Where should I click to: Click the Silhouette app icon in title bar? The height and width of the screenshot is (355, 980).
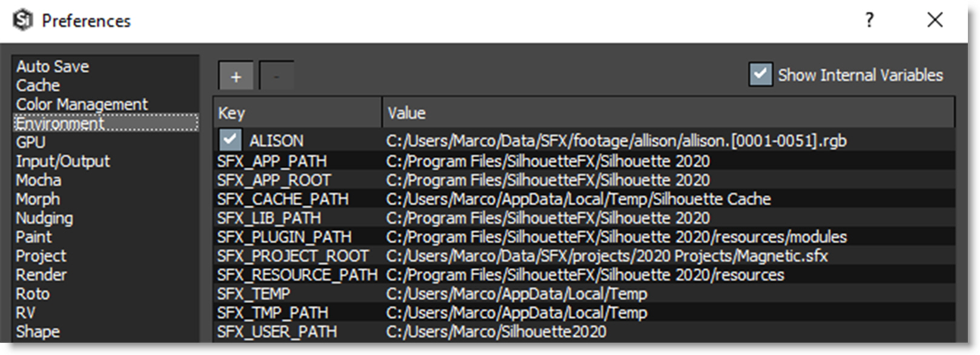pyautogui.click(x=23, y=20)
